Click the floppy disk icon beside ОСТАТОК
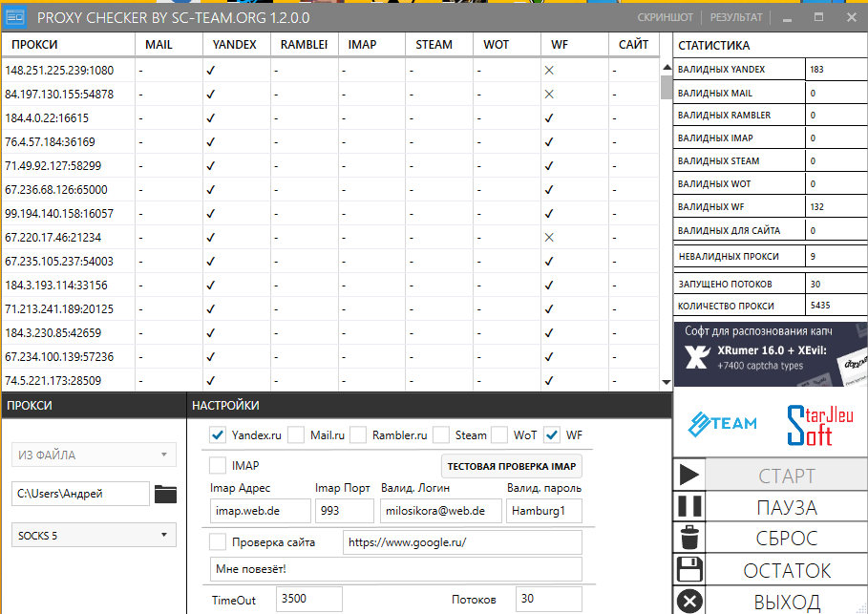868x614 pixels. click(x=689, y=569)
